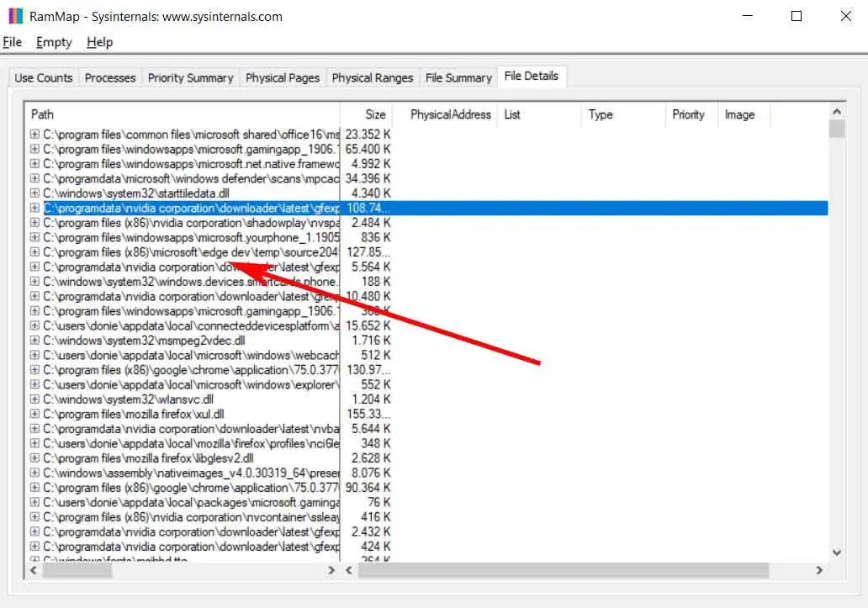Switch to the Physical Ranges tab
The width and height of the screenshot is (868, 608).
(x=373, y=78)
